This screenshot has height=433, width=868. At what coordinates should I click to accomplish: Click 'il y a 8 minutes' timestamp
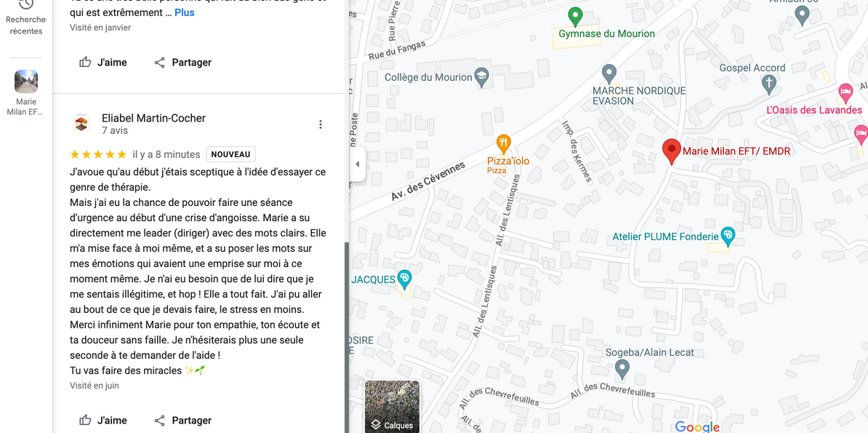[x=166, y=154]
